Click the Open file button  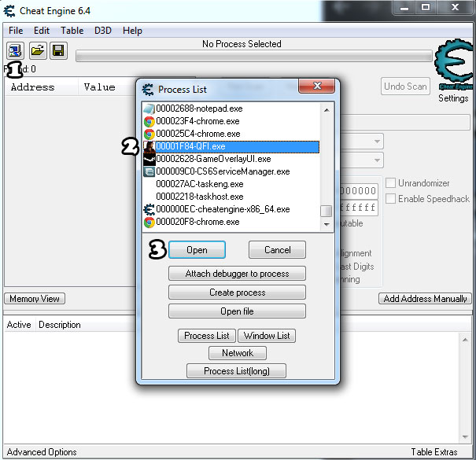237,311
